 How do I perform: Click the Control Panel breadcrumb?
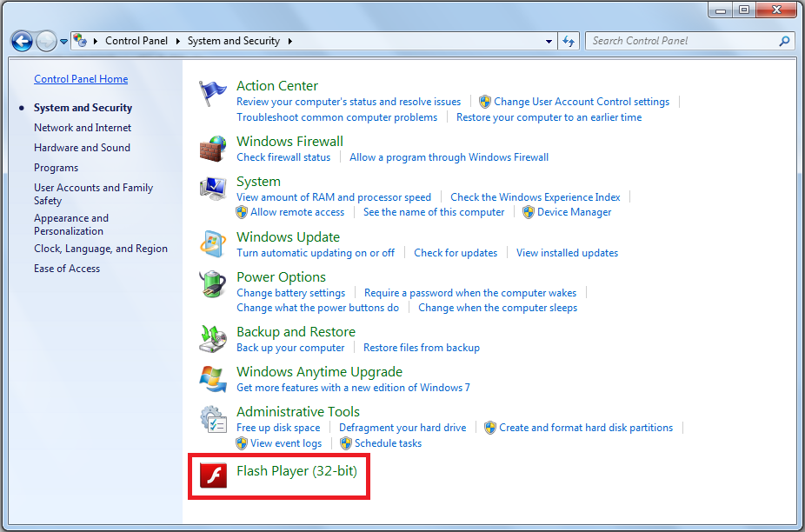[x=136, y=41]
